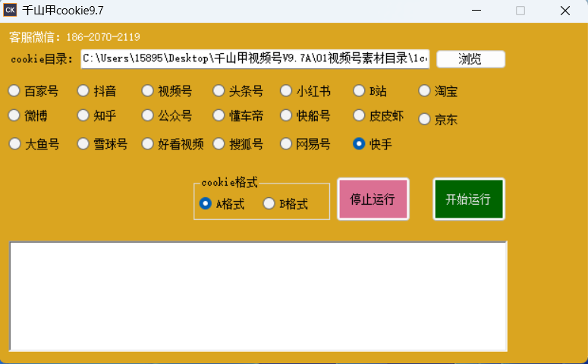
Task: Start the run with 开始运行 button
Action: 468,199
